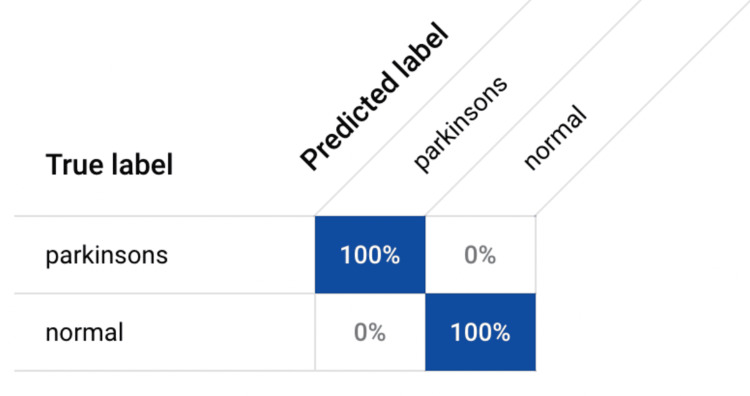Click the 'True label' header text

coord(109,165)
